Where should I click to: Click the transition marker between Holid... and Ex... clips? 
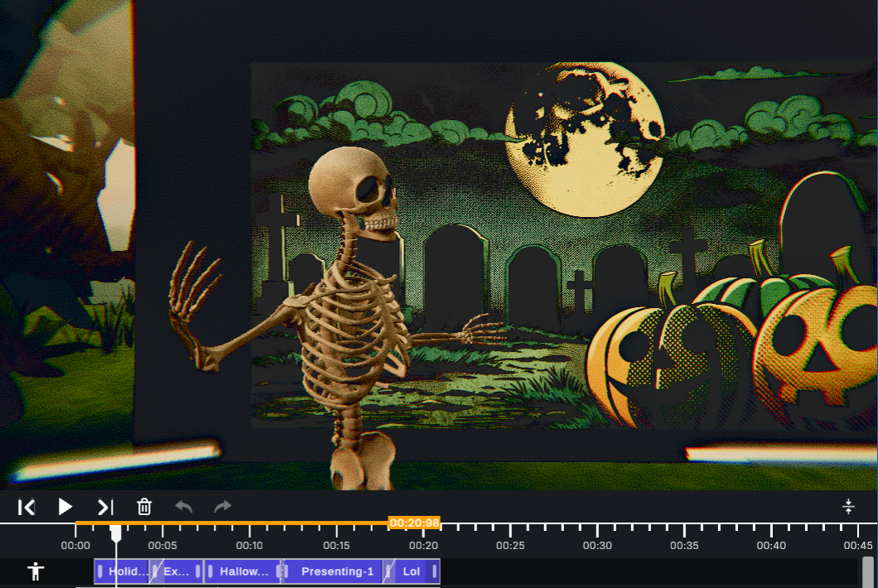[155, 571]
